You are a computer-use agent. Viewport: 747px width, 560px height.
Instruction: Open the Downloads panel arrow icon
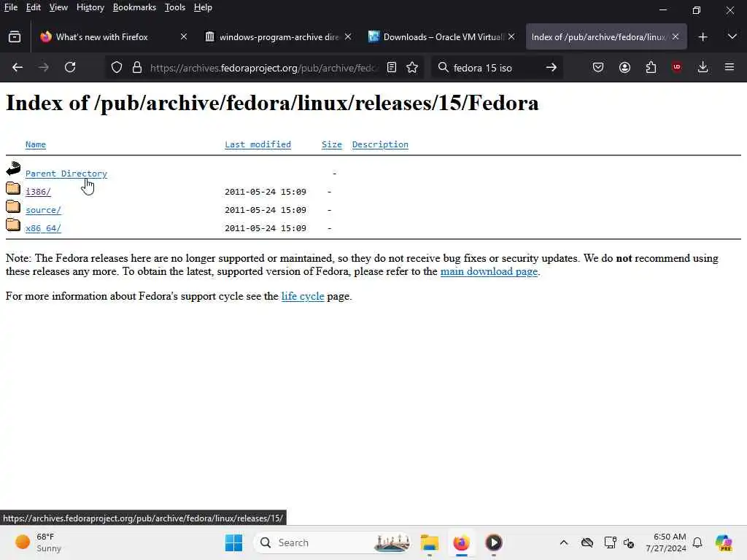703,68
